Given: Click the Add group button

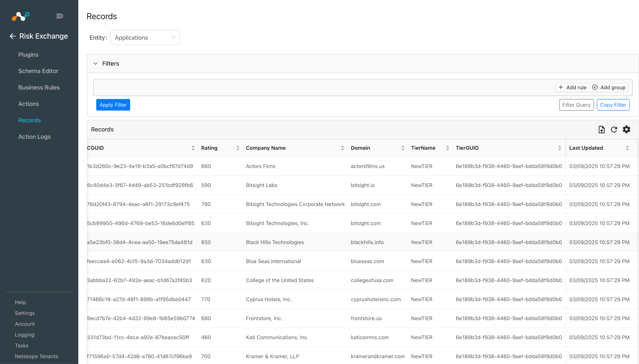Looking at the screenshot, I should [609, 87].
